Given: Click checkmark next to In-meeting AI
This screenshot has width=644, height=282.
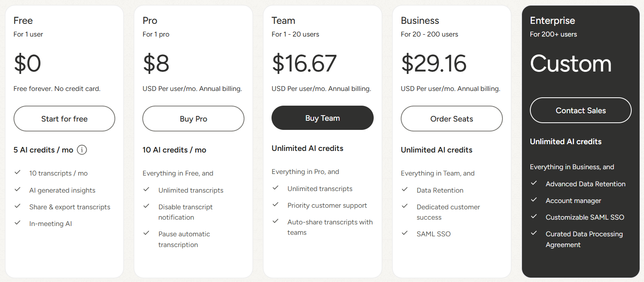Looking at the screenshot, I should [x=17, y=223].
